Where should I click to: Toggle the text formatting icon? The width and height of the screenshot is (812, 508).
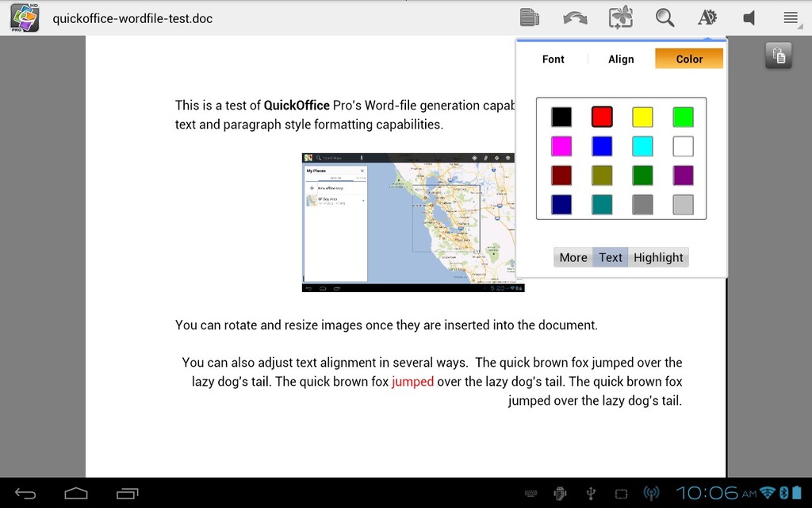707,17
